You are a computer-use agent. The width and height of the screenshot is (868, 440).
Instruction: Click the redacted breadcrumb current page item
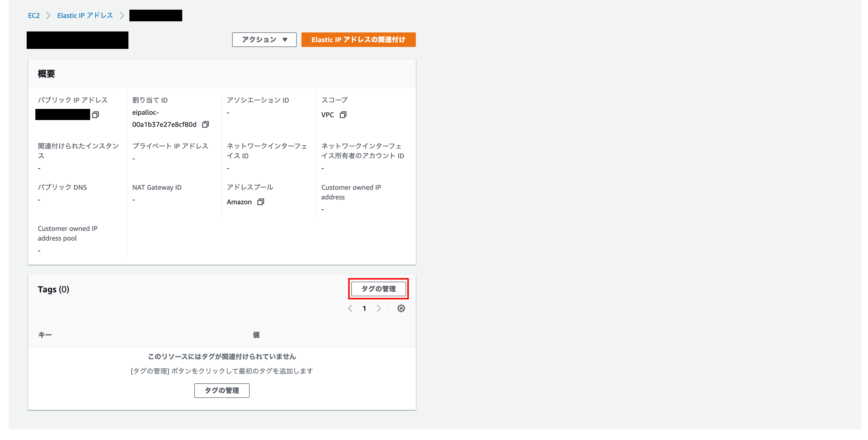156,15
